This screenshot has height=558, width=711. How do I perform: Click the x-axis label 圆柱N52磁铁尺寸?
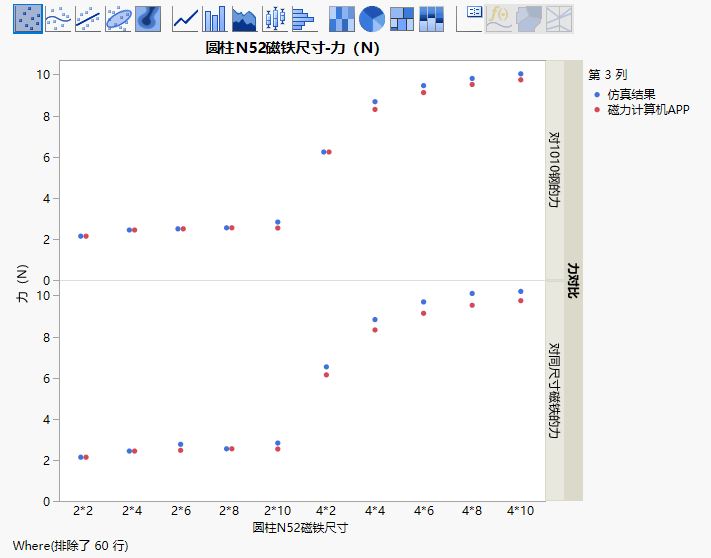coord(300,526)
